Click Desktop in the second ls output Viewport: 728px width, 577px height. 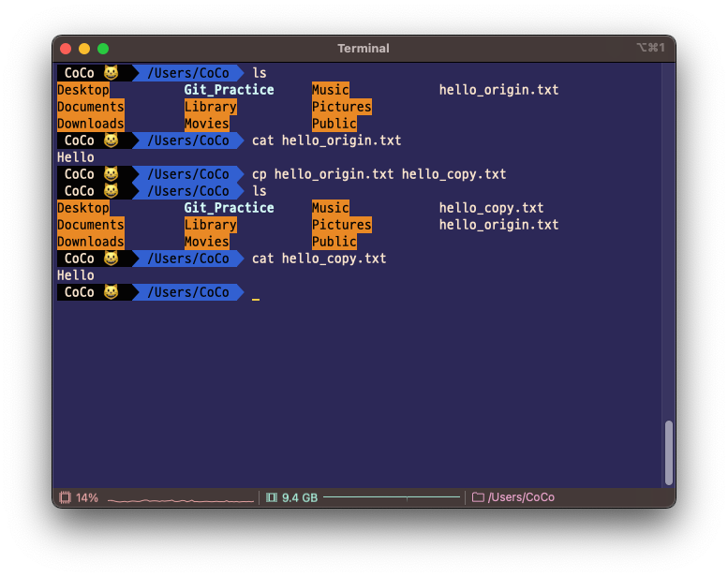(x=83, y=208)
